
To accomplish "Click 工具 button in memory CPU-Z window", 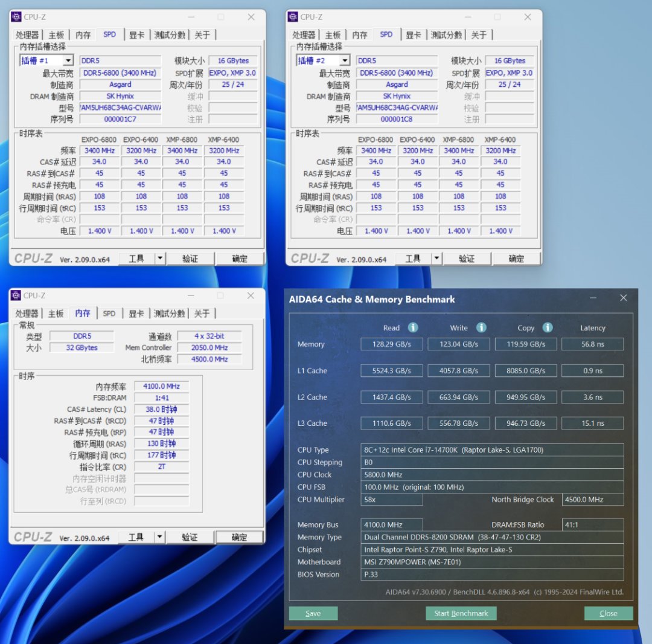I will [136, 537].
